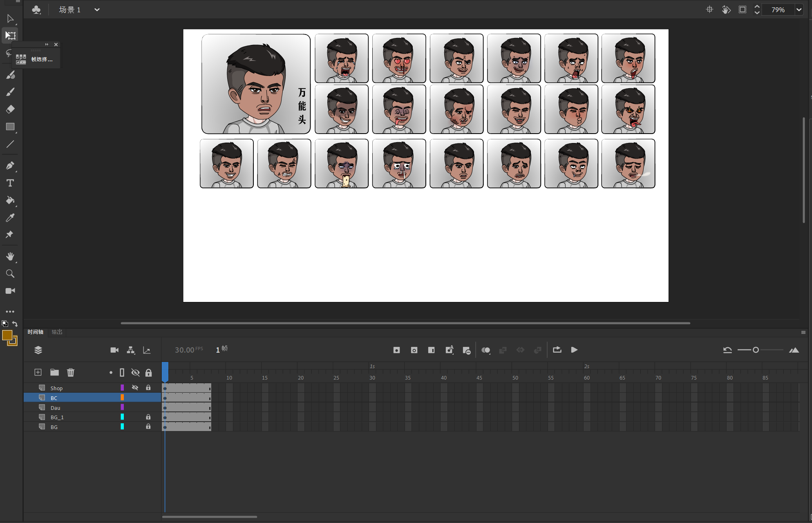Screen dimensions: 812x523
Task: Select the Rectangle tool
Action: click(x=10, y=127)
